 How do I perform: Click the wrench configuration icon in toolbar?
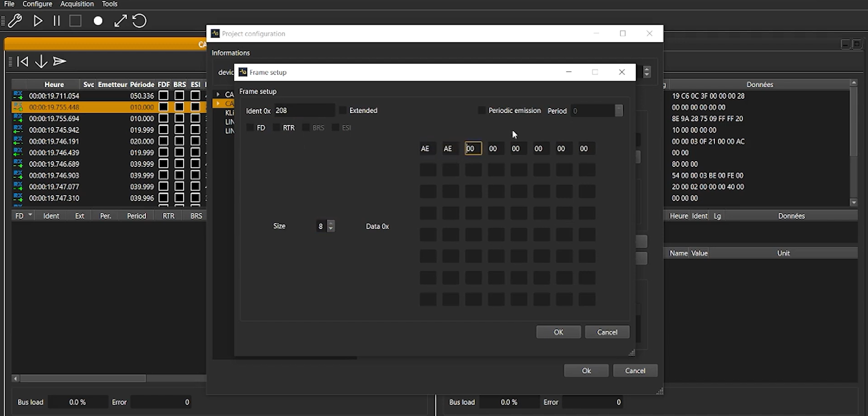click(15, 21)
